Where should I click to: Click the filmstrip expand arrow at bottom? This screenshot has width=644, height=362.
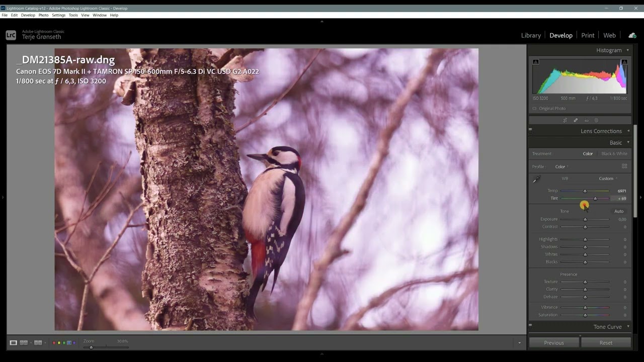(x=322, y=353)
